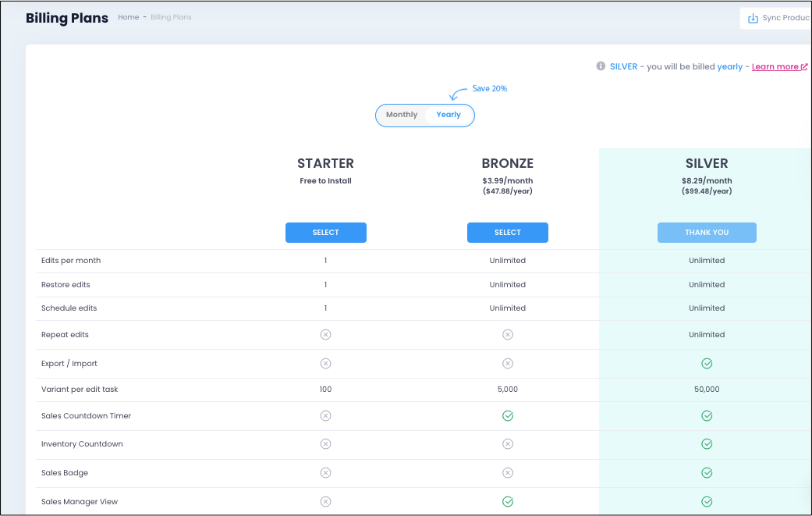This screenshot has height=516, width=812.
Task: Go to the Home breadcrumb
Action: point(129,17)
